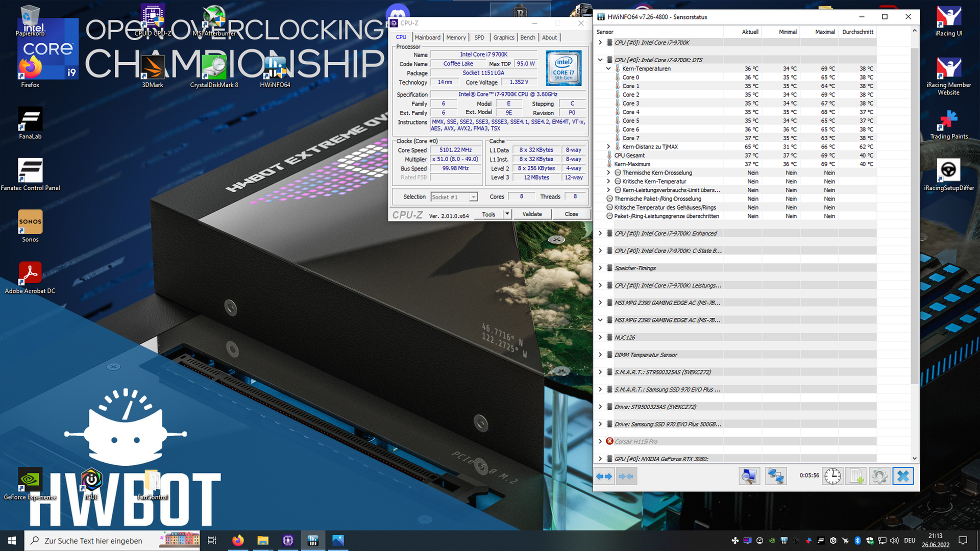Image resolution: width=980 pixels, height=551 pixels.
Task: Open iRacing Member Website shortcut
Action: coord(949,76)
